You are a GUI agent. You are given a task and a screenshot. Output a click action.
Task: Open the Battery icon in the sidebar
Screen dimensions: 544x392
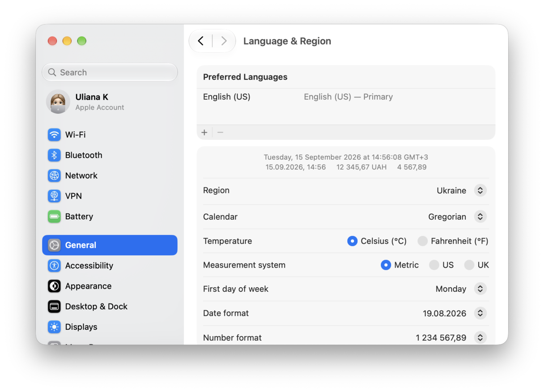click(x=54, y=217)
